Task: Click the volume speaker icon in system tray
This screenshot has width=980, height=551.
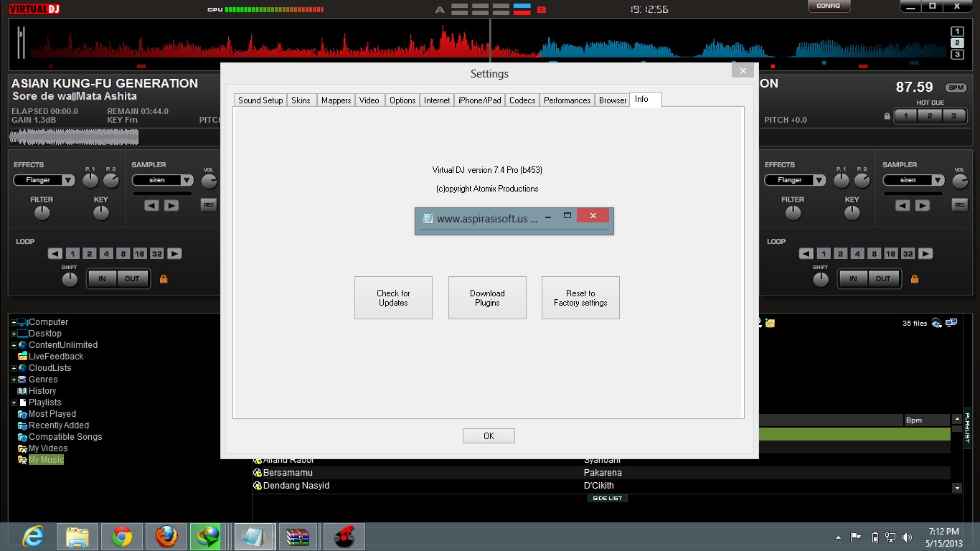Action: [x=907, y=537]
